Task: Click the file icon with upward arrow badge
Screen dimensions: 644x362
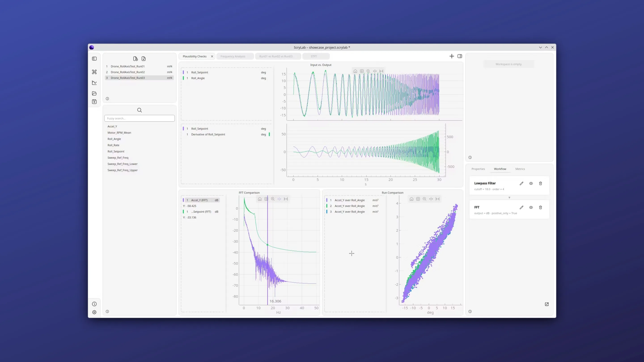Action: 136,59
